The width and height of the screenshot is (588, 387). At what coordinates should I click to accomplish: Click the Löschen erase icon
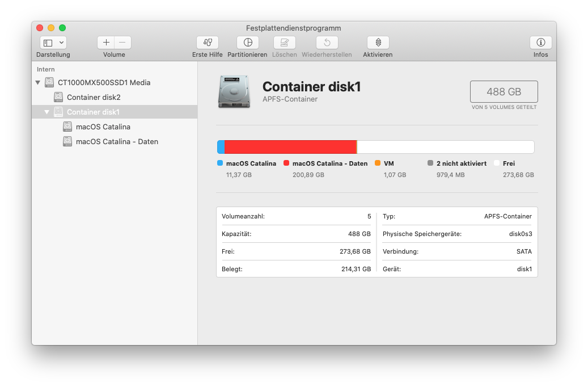click(284, 43)
